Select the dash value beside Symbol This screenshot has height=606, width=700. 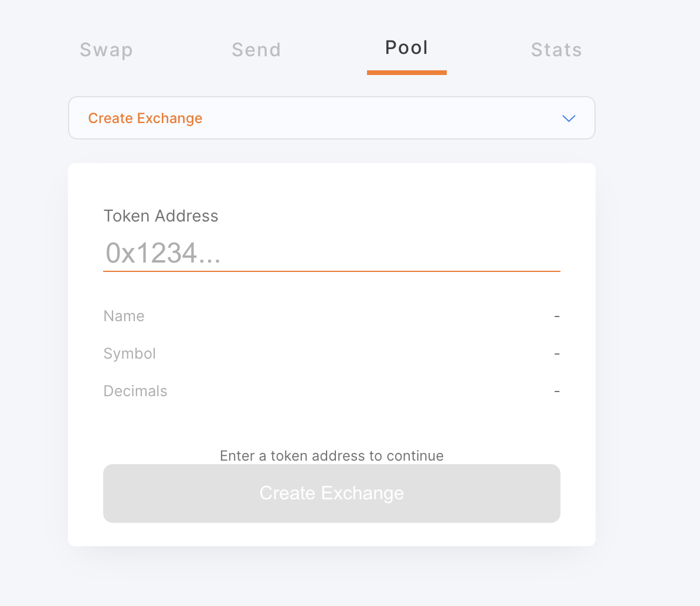coord(557,354)
